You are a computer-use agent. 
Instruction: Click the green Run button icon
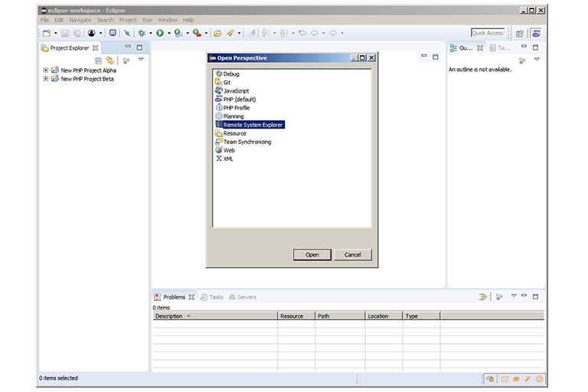pos(160,34)
